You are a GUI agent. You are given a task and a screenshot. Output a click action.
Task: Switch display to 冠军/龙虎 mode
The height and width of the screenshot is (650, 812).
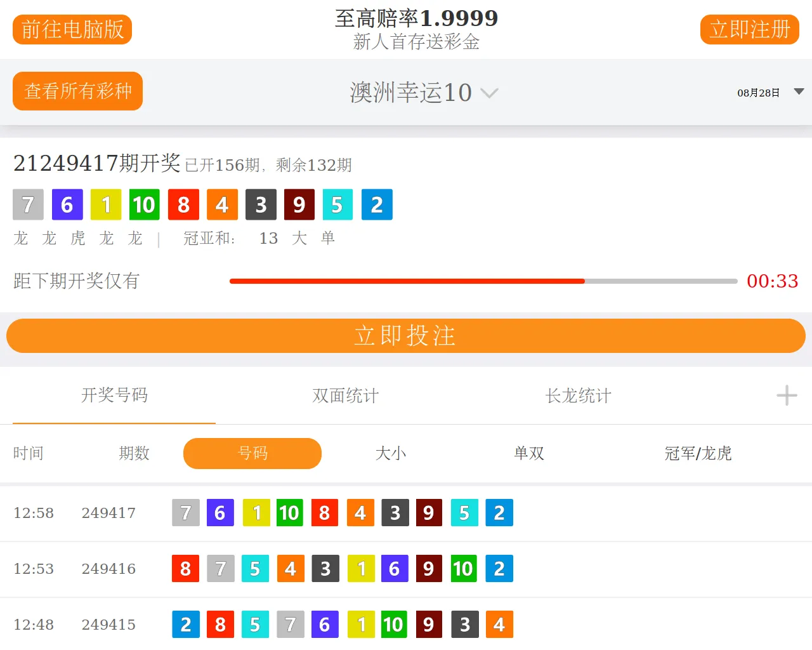698,453
